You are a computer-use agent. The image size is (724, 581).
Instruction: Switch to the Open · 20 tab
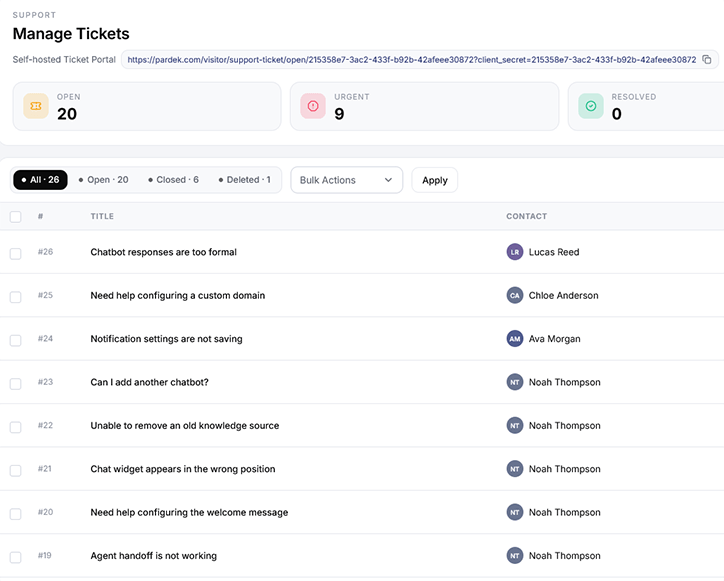click(103, 180)
